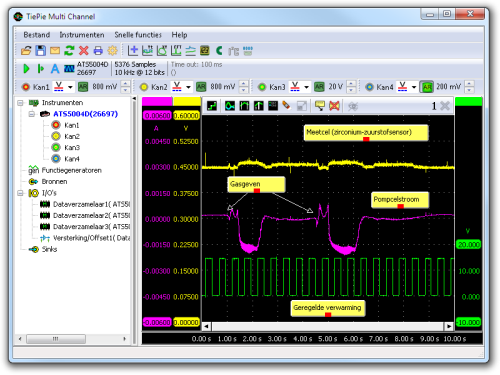500x375 pixels.
Task: Click the one-shot measurement play icon
Action: 41,69
